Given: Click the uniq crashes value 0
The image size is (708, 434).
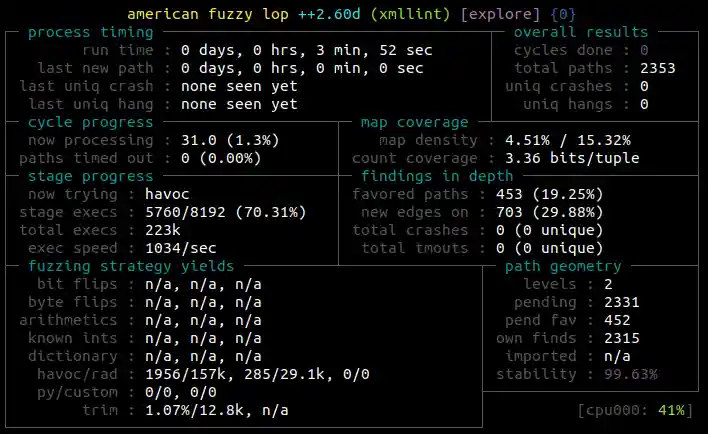Looking at the screenshot, I should click(644, 86).
